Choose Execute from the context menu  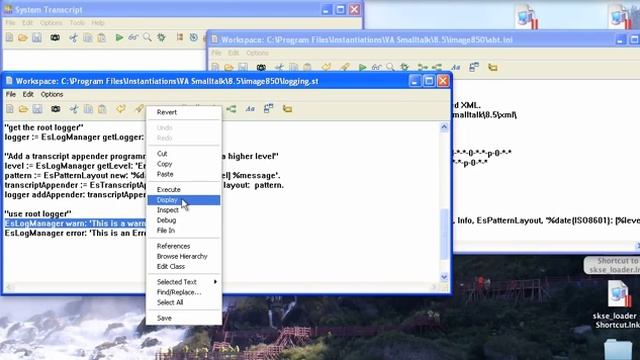(x=184, y=190)
